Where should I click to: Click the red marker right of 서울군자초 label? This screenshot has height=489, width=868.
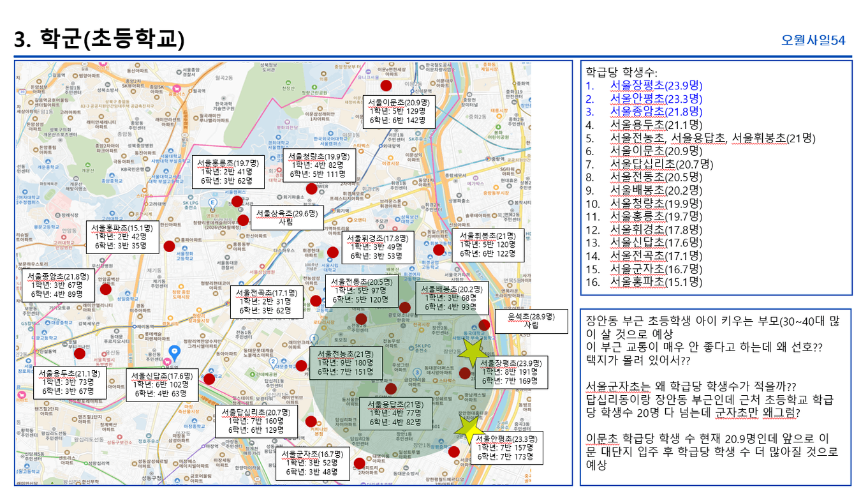359,463
